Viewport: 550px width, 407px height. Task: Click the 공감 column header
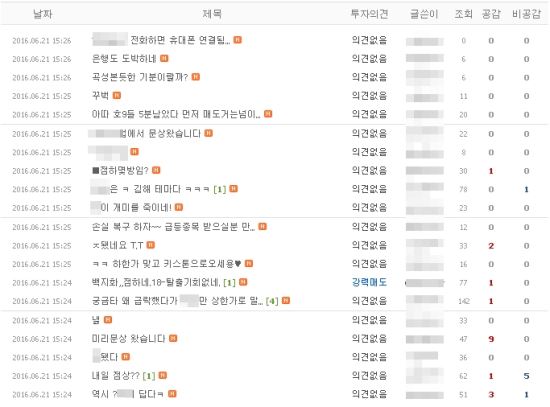[x=491, y=14]
